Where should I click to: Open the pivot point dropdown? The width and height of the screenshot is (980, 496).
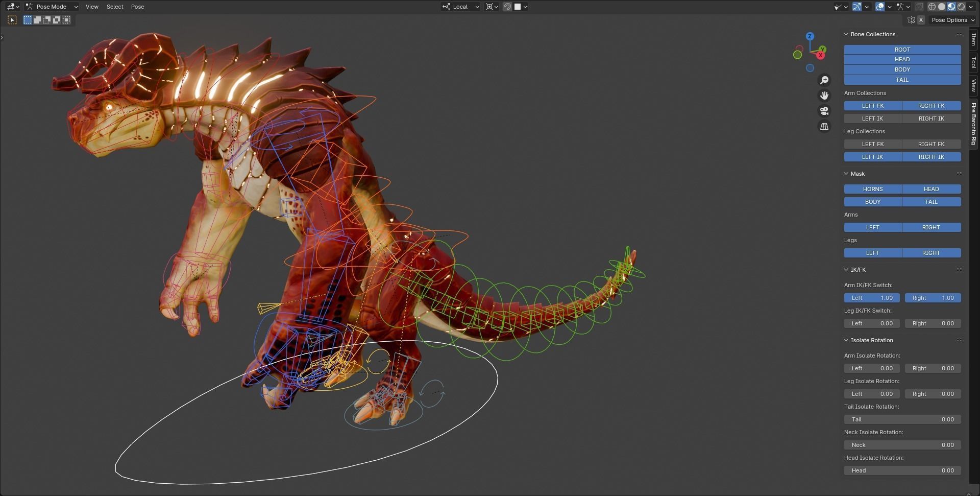[492, 7]
